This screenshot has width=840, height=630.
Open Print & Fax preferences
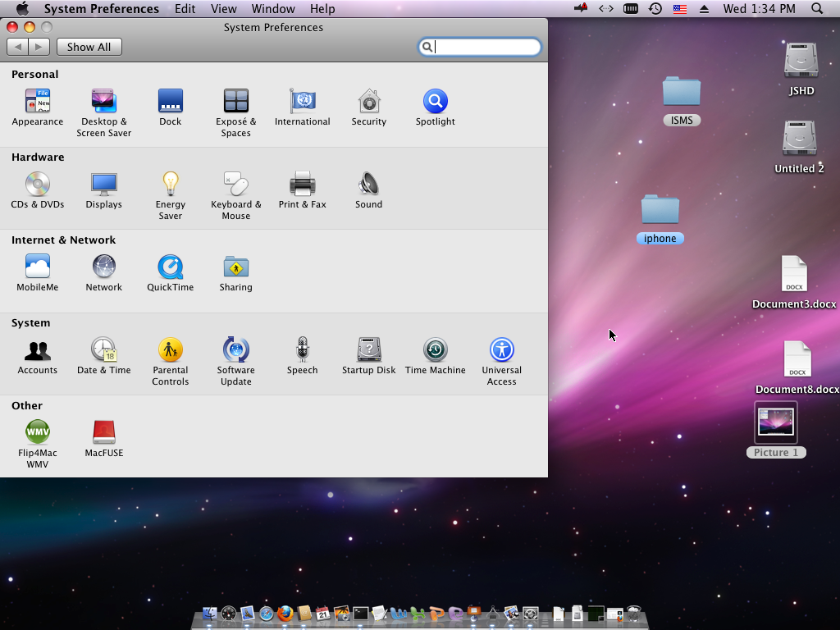[302, 190]
